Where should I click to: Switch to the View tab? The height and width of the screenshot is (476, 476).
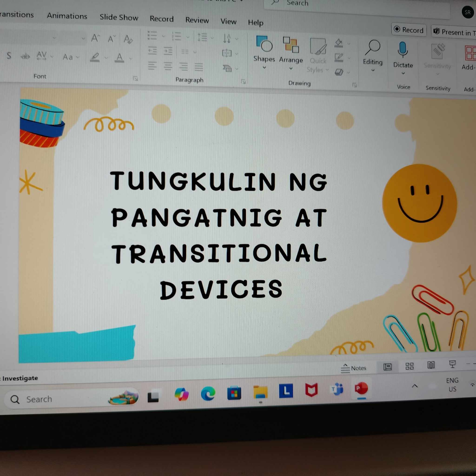pos(228,22)
